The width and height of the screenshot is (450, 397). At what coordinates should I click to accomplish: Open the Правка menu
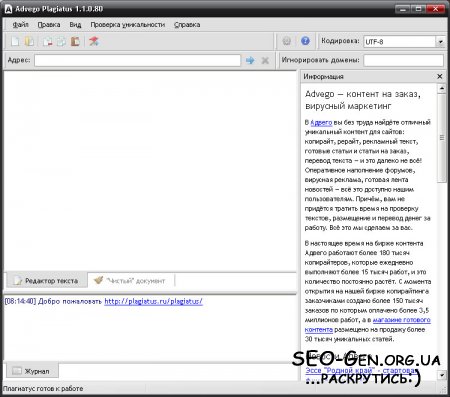tap(49, 25)
